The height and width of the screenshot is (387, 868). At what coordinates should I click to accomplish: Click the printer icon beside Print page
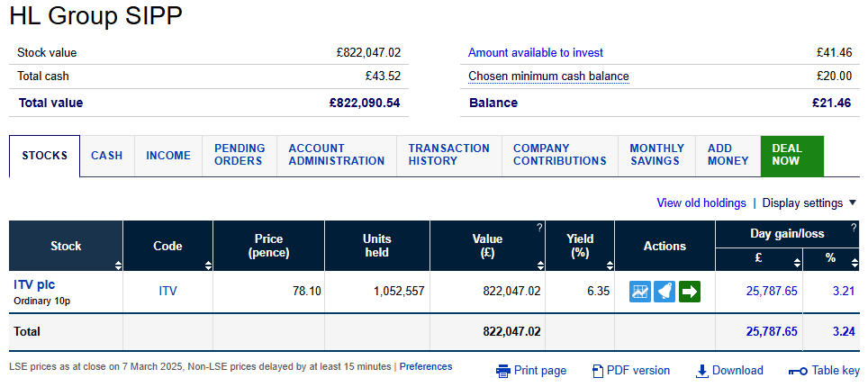click(502, 371)
